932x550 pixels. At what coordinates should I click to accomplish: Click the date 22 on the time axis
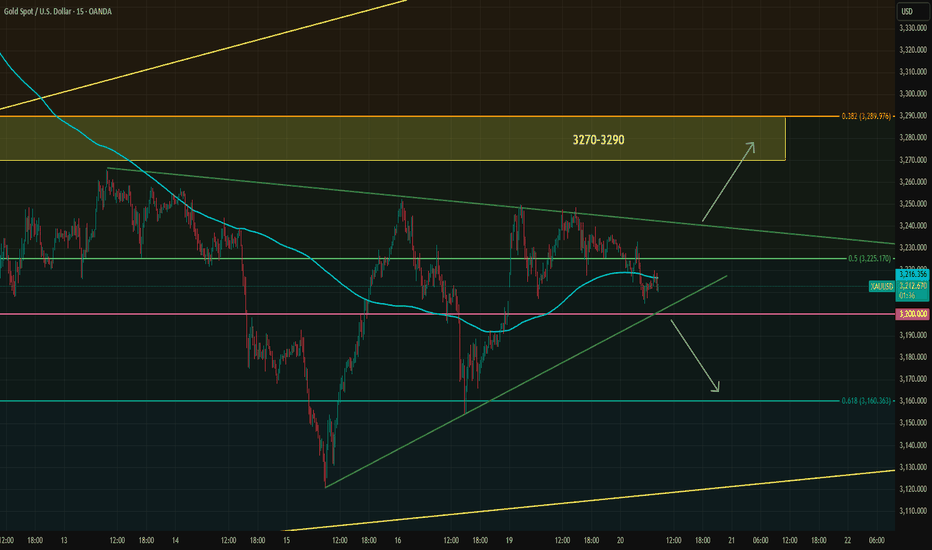click(x=848, y=540)
